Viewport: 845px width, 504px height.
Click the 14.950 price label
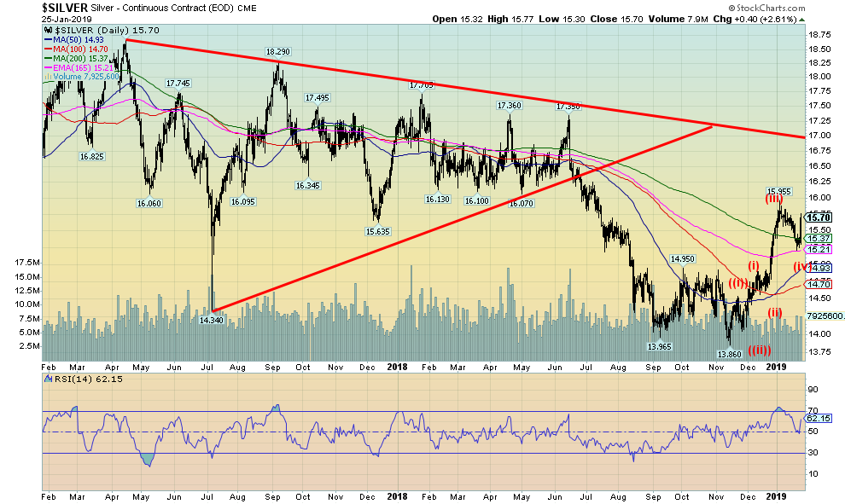point(681,258)
